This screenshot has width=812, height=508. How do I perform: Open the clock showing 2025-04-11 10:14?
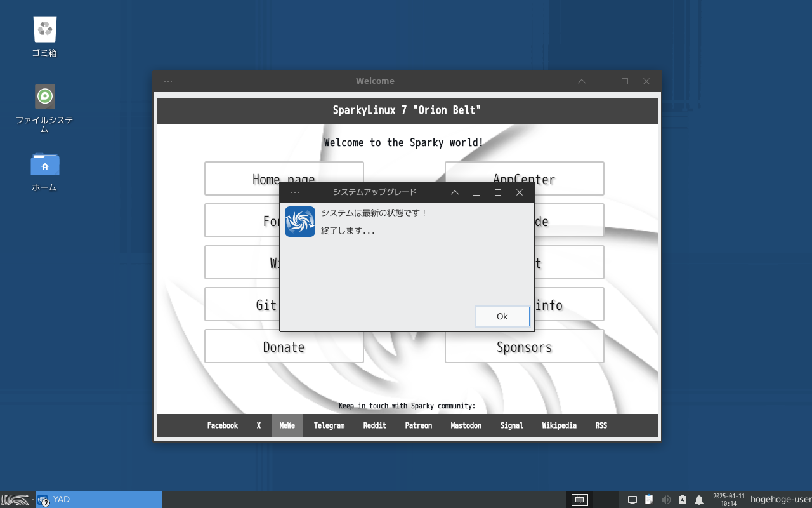729,500
